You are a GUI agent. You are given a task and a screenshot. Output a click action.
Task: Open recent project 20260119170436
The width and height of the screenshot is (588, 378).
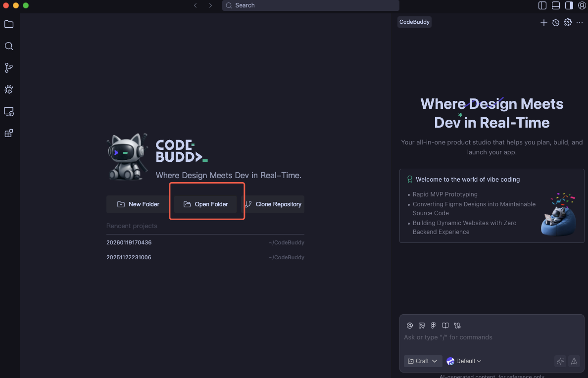click(129, 242)
